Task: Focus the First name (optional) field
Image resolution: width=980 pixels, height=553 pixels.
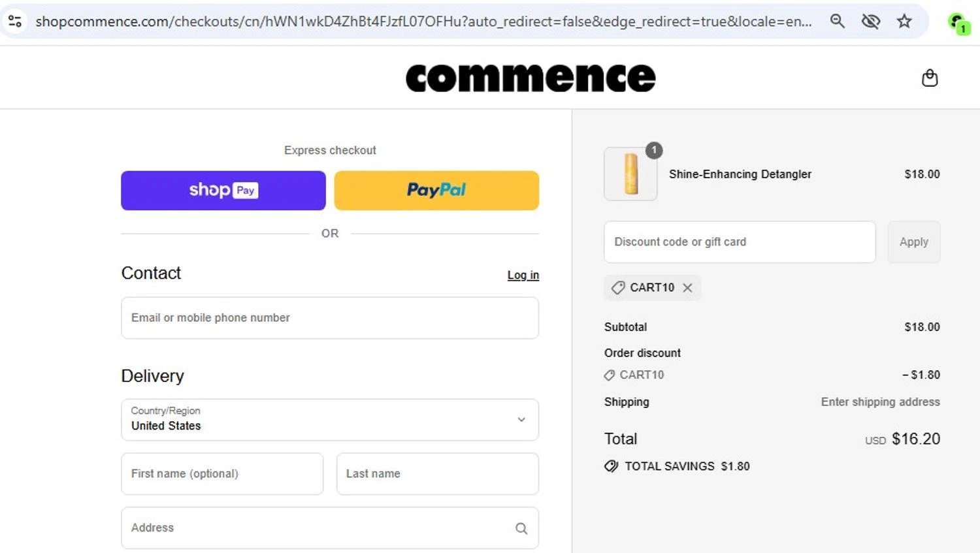Action: [222, 474]
